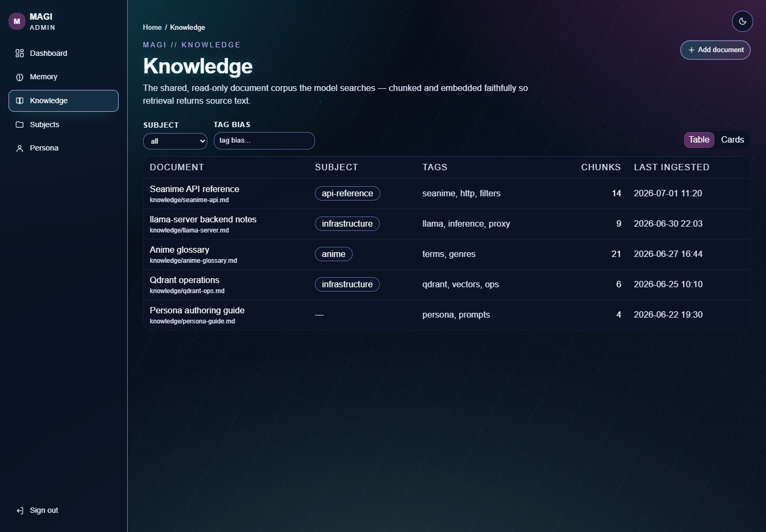Click the plus icon on Add document

692,50
